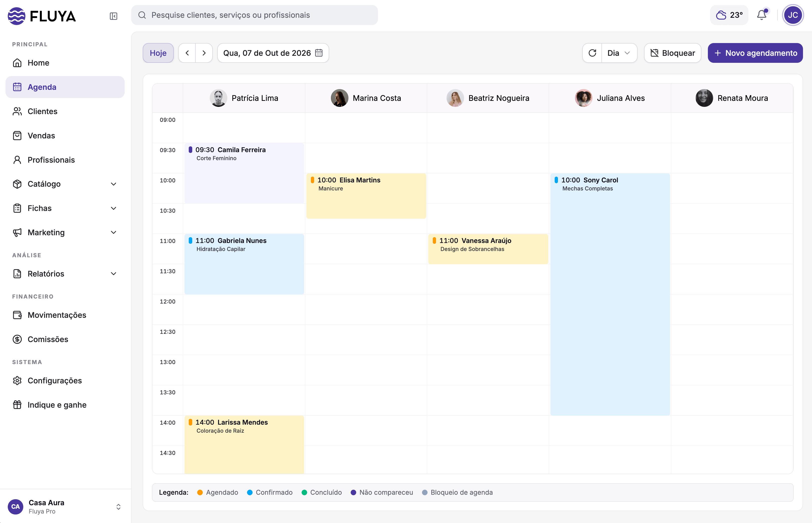Go to next day arrow
812x523 pixels.
(x=204, y=53)
